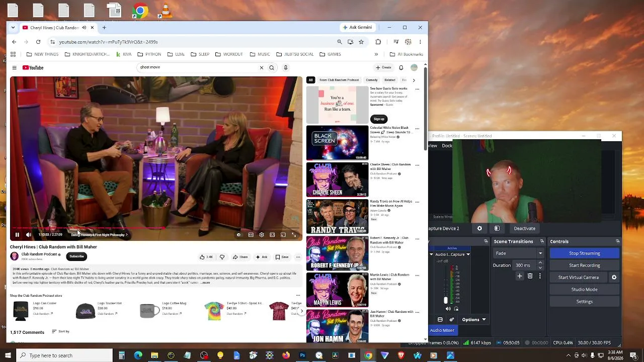The image size is (644, 362).
Task: Save the video to a playlist
Action: pyautogui.click(x=282, y=257)
